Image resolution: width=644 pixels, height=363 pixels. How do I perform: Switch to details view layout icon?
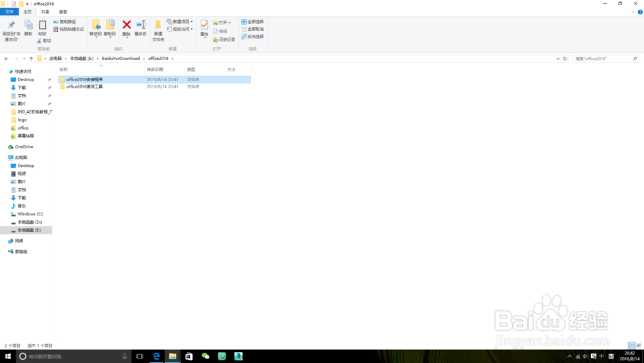632,346
